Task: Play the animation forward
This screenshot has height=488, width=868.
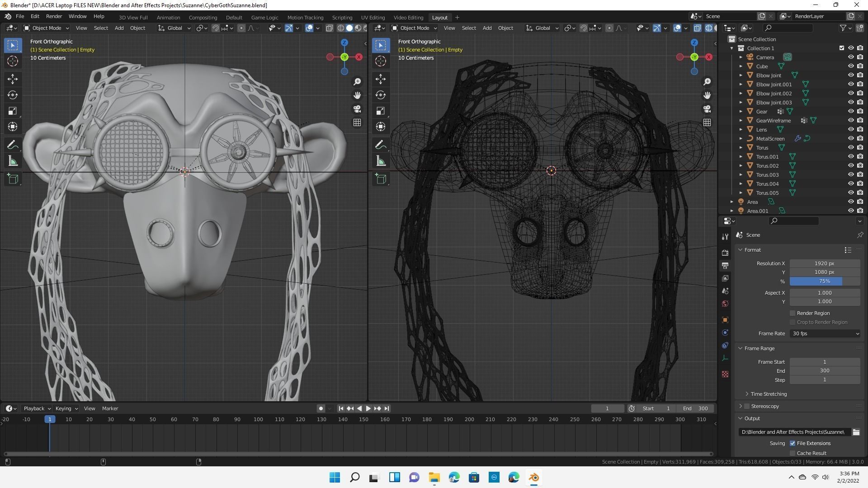Action: [368, 408]
